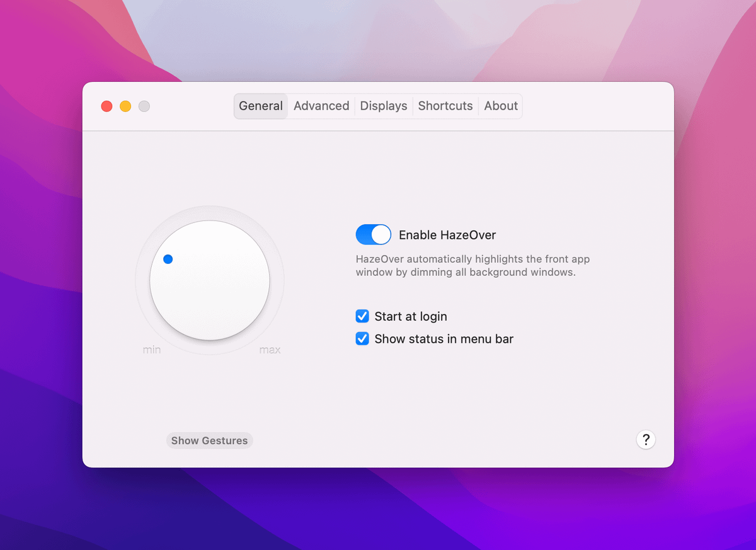Image resolution: width=756 pixels, height=550 pixels.
Task: Uncheck the Start at login checkbox
Action: [x=362, y=316]
